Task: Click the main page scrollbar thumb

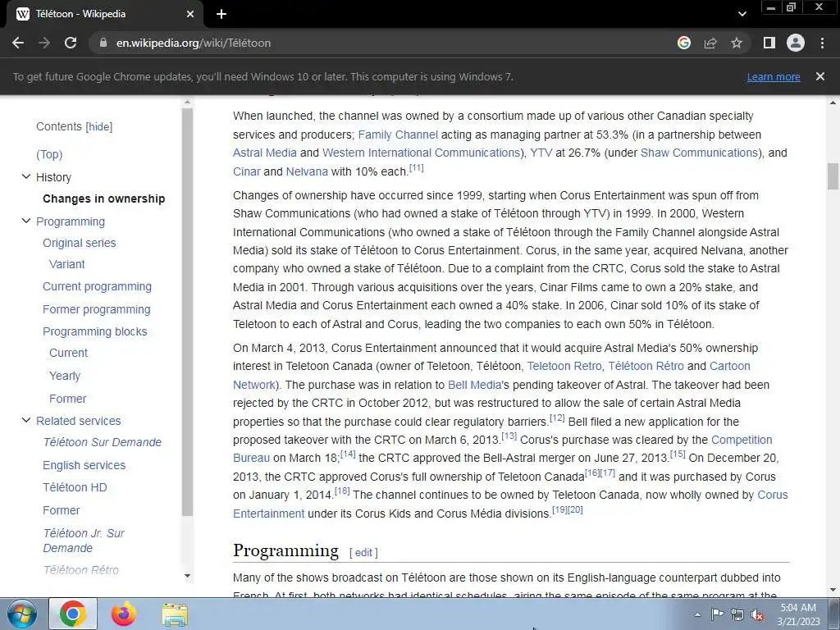Action: click(x=833, y=176)
